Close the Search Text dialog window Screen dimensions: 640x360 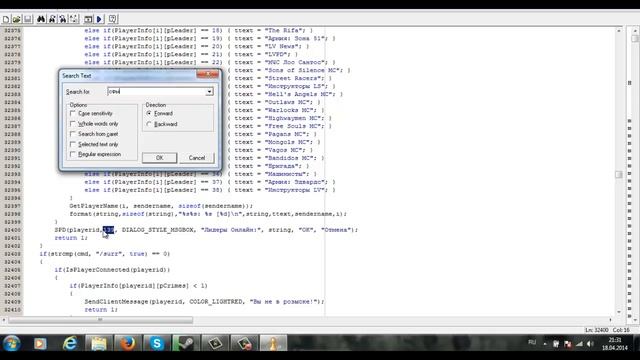(207, 74)
